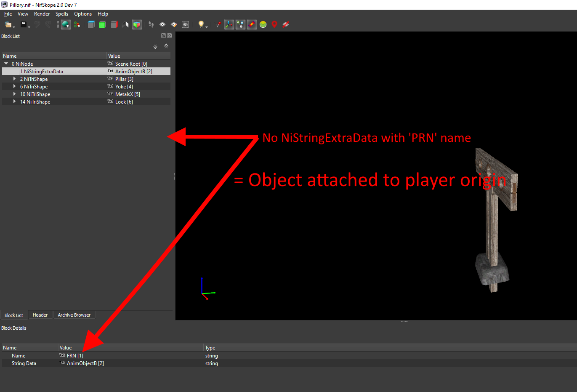Click the Lock [6] value cell
Viewport: 577px width, 392px height.
pos(124,102)
